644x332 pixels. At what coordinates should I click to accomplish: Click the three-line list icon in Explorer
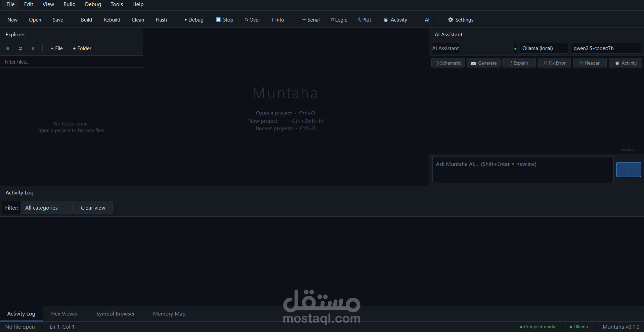pos(33,48)
